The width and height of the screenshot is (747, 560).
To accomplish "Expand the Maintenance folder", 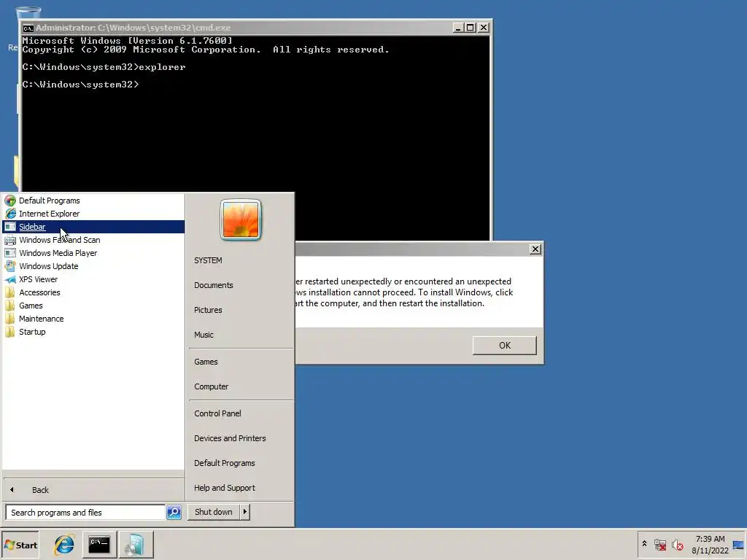I will click(x=93, y=319).
